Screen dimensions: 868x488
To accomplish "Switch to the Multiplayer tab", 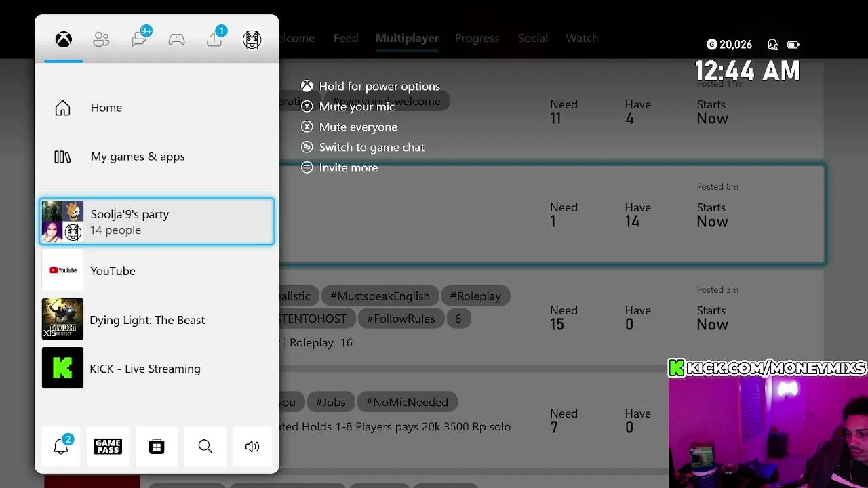I will 407,38.
